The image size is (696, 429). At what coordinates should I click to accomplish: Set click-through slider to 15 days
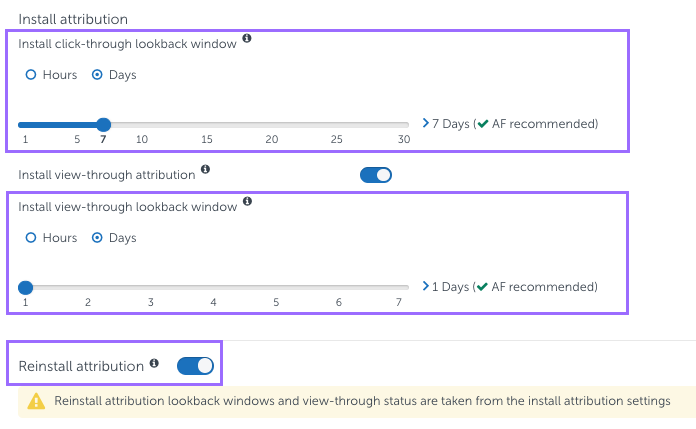tap(207, 125)
